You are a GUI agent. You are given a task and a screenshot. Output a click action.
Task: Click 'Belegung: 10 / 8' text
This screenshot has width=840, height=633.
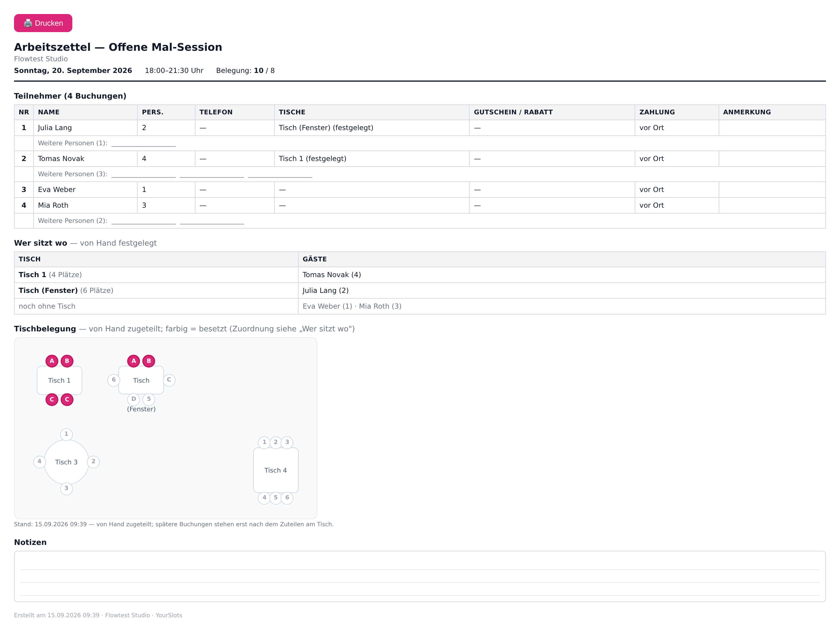click(x=245, y=71)
